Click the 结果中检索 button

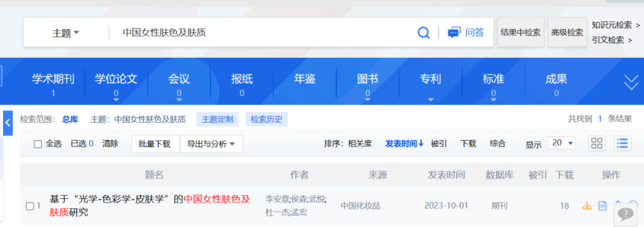point(521,32)
